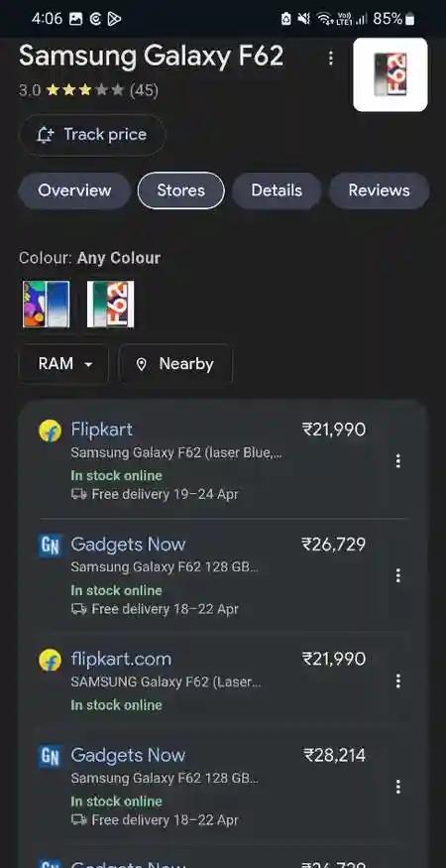Image resolution: width=446 pixels, height=868 pixels.
Task: Expand the RAM dropdown filter
Action: click(64, 364)
